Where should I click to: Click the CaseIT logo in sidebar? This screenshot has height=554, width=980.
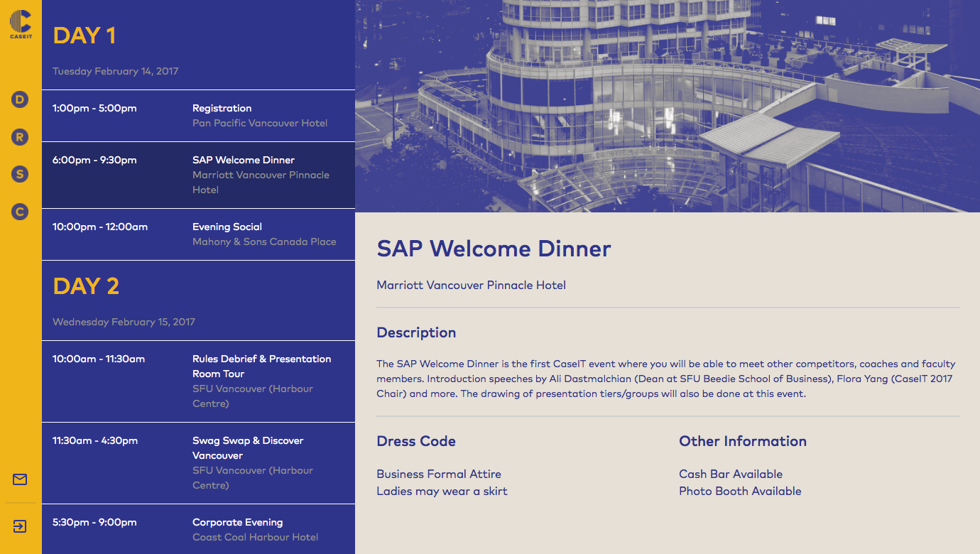click(21, 26)
